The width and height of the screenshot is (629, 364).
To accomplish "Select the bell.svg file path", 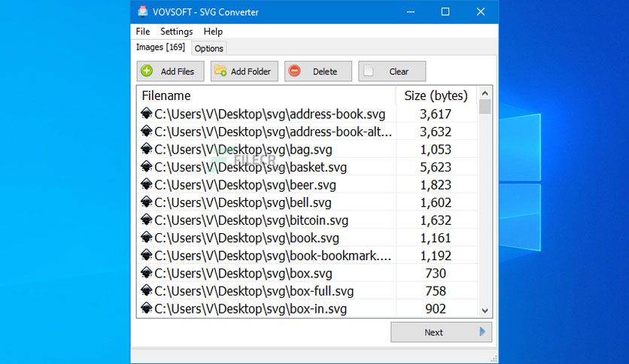I will coord(243,202).
